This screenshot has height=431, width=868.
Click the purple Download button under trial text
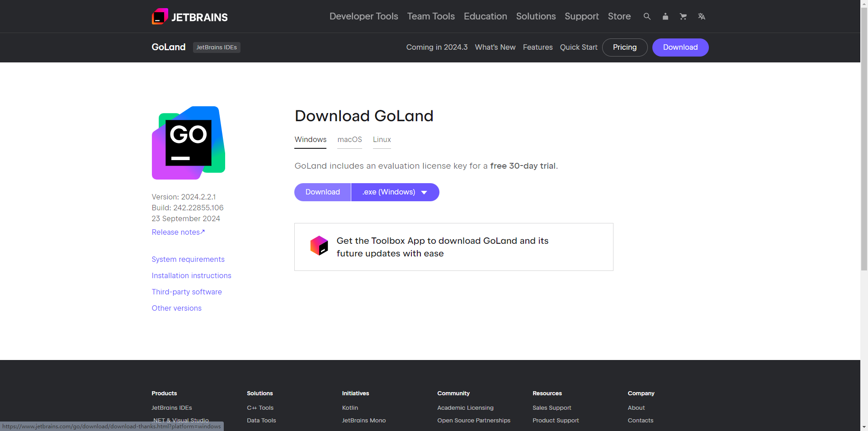[322, 192]
